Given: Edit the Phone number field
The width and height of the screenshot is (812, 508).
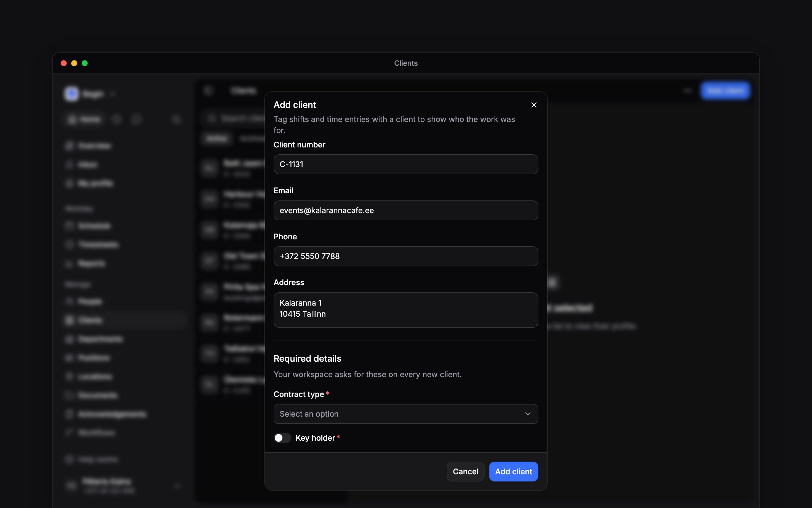Looking at the screenshot, I should coord(406,256).
